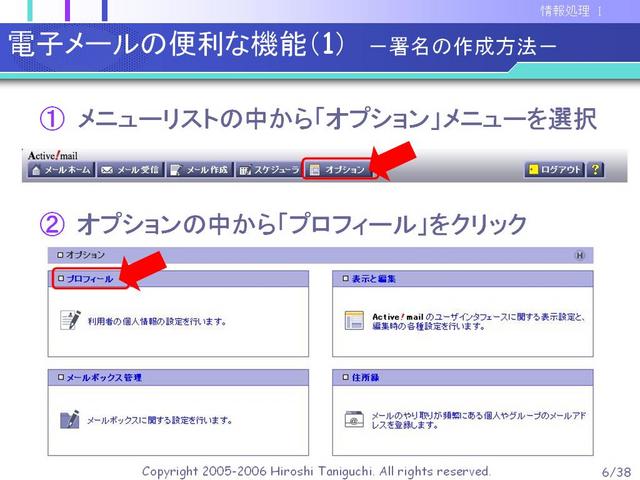
Task: Click the メール作成 menu button
Action: 200,169
